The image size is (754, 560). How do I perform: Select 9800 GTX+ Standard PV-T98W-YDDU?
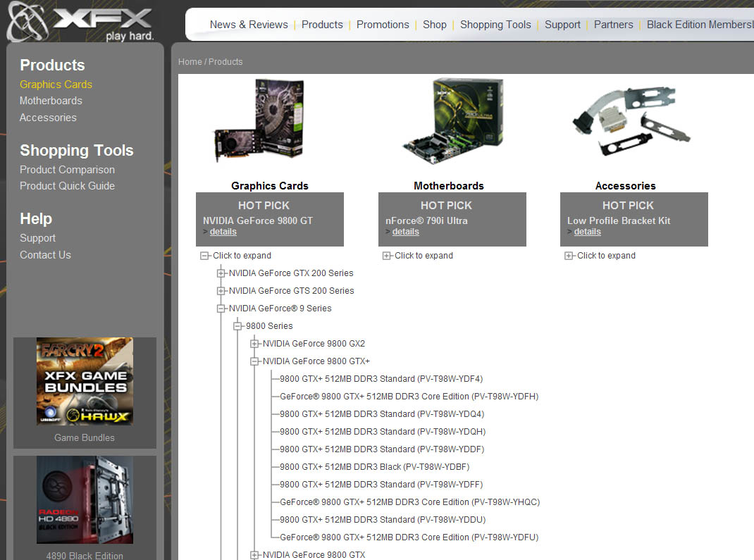pos(383,520)
